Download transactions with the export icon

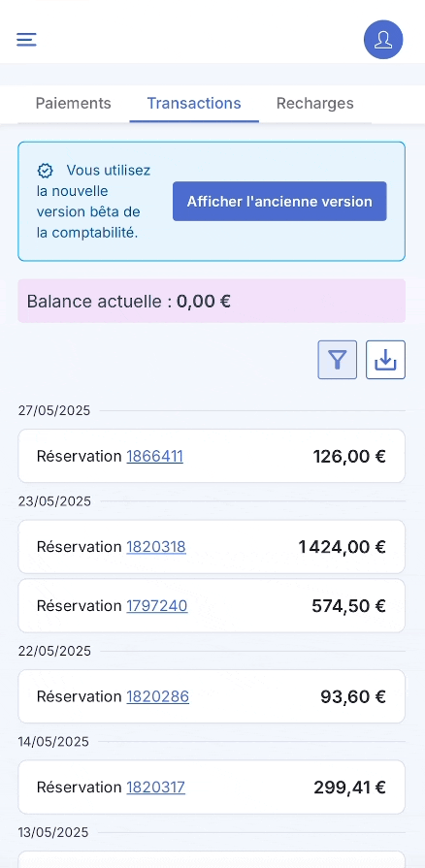[x=385, y=360]
